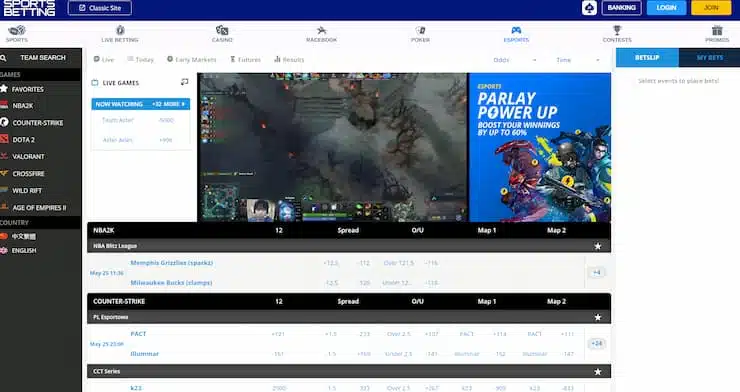Click the yellow Join button
Image resolution: width=740 pixels, height=392 pixels.
(x=711, y=8)
